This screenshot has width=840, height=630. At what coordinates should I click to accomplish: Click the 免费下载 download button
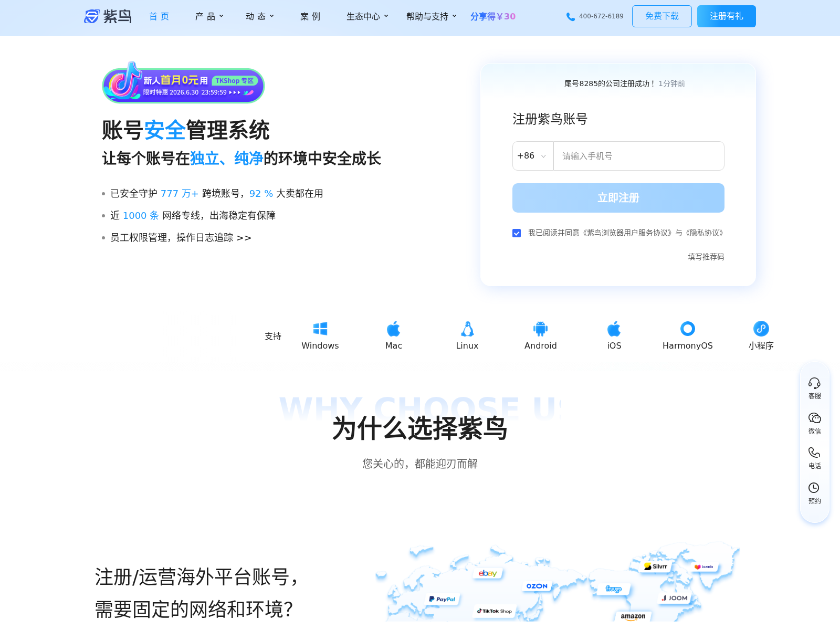click(x=661, y=16)
